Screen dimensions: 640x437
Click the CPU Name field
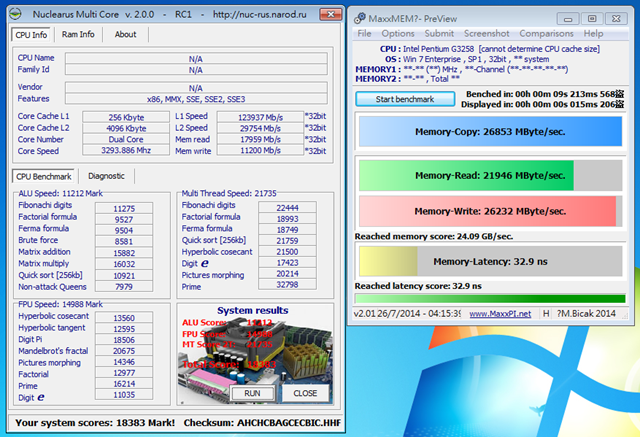pyautogui.click(x=196, y=59)
